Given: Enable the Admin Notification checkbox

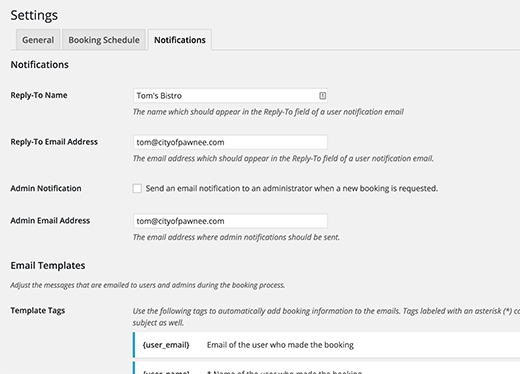Looking at the screenshot, I should 137,188.
